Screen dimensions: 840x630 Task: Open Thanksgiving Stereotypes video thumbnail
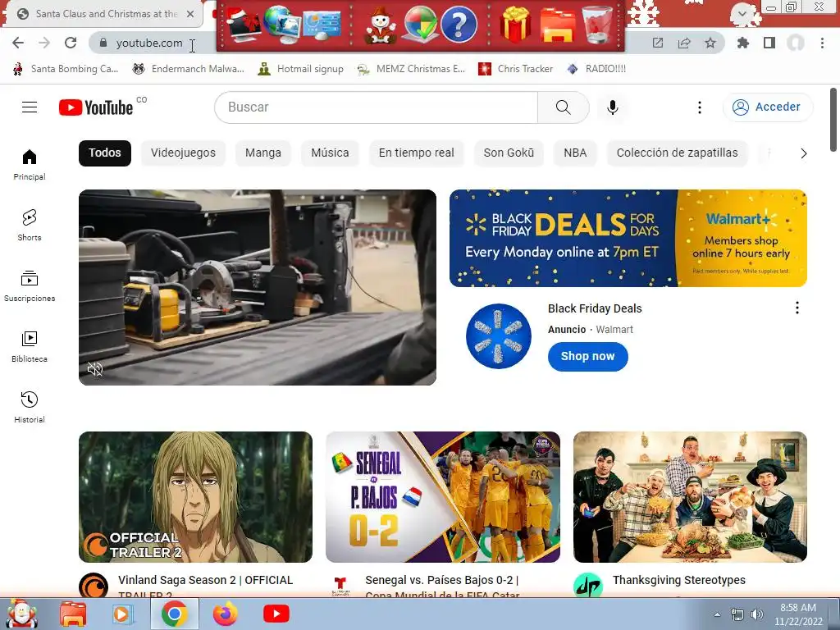click(690, 497)
